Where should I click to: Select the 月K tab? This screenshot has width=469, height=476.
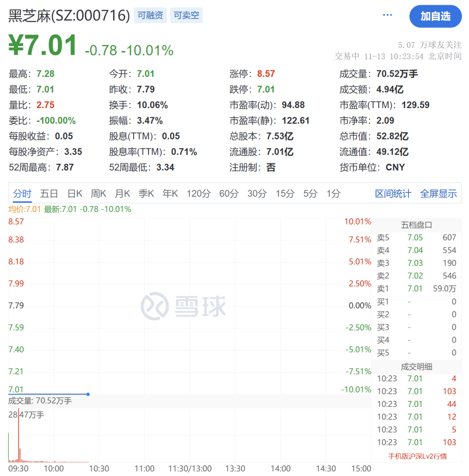[x=122, y=194]
